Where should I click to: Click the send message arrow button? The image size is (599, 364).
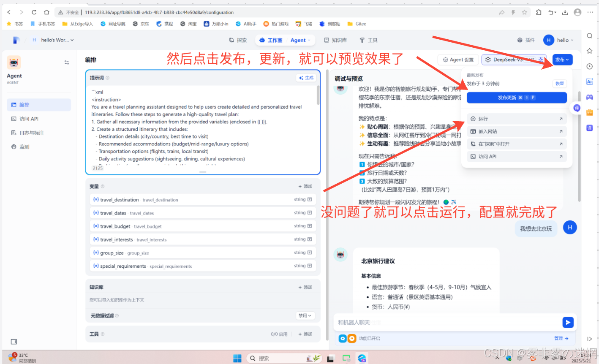[x=568, y=322]
